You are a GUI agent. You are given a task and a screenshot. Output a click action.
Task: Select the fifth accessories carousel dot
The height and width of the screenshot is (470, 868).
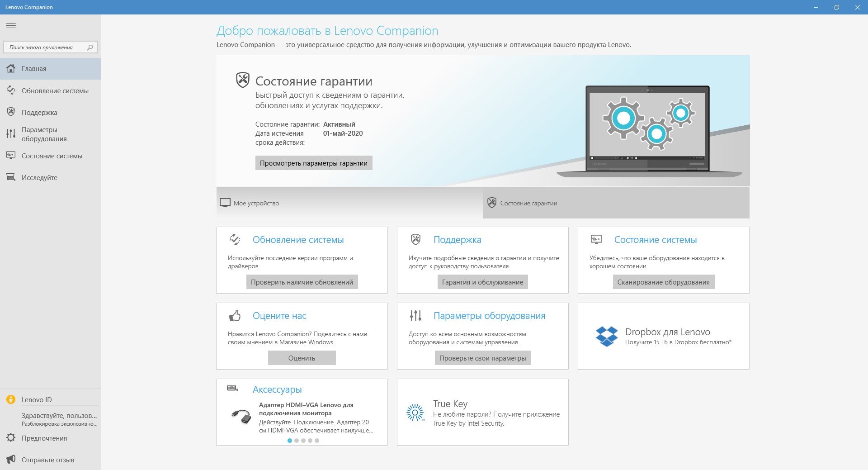[317, 441]
